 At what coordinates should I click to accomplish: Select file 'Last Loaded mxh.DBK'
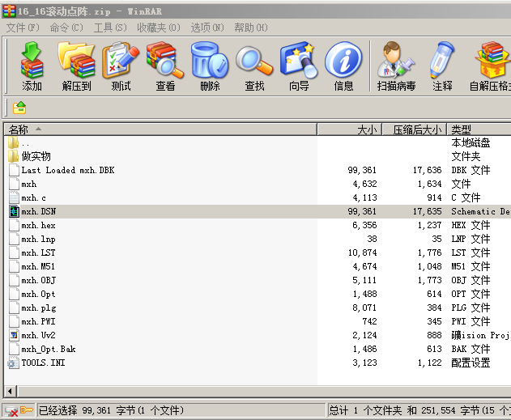tap(68, 170)
